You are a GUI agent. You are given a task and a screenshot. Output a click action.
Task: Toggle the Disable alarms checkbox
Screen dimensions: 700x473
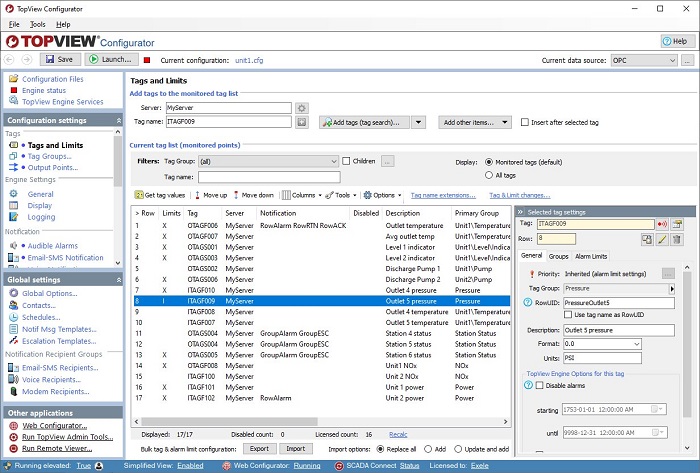[x=539, y=385]
